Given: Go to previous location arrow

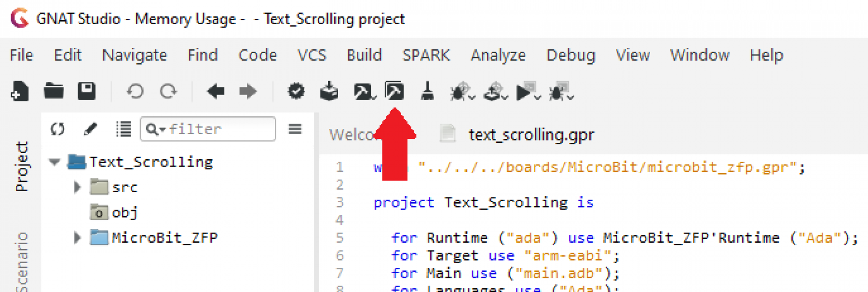Looking at the screenshot, I should coord(216,91).
